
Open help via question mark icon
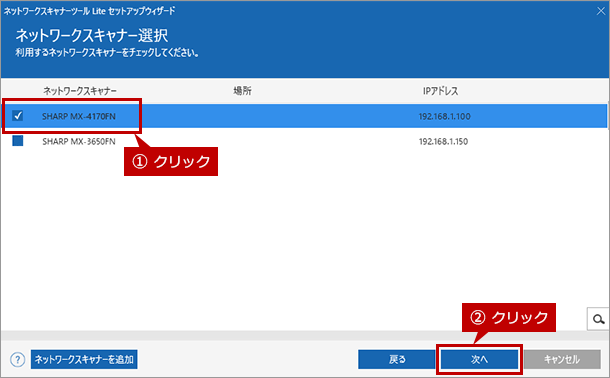pyautogui.click(x=18, y=359)
